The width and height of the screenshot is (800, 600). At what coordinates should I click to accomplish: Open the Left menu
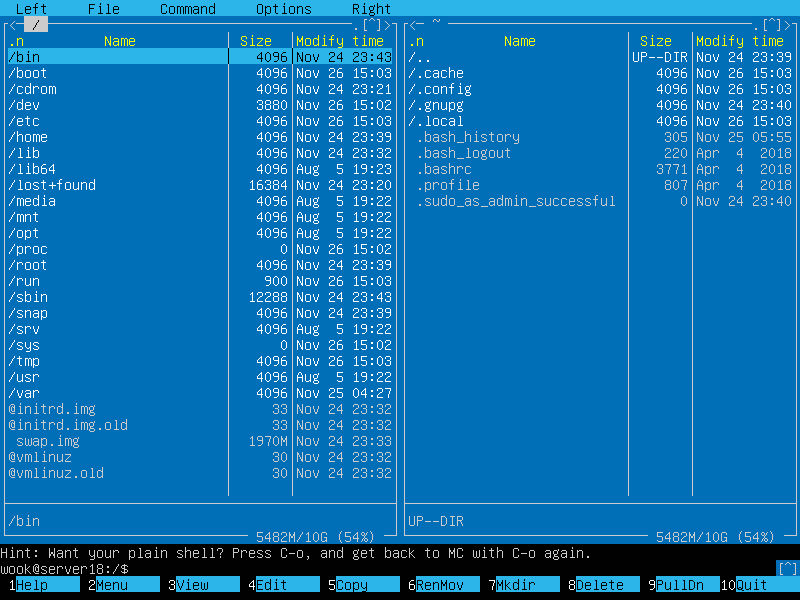pyautogui.click(x=31, y=9)
